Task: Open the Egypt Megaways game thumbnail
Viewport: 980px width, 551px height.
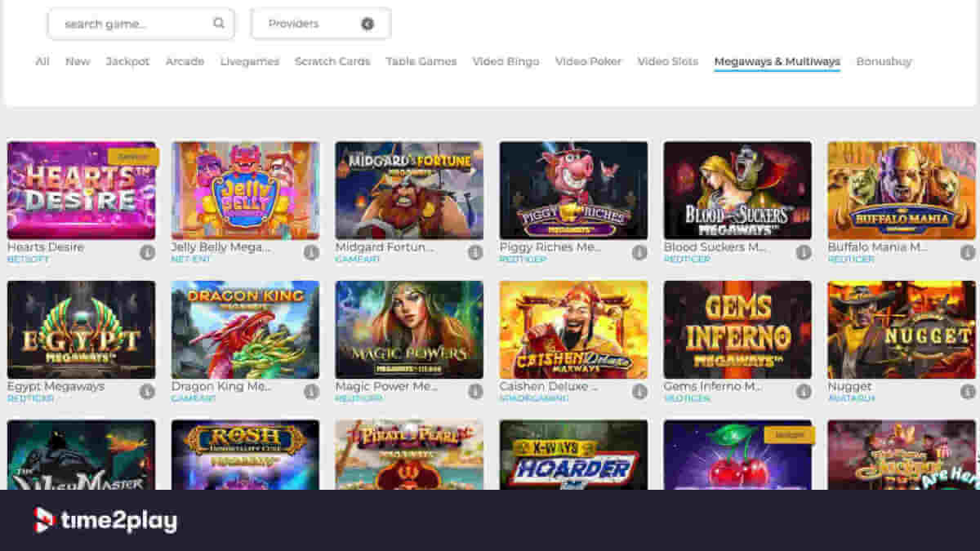Action: (81, 330)
